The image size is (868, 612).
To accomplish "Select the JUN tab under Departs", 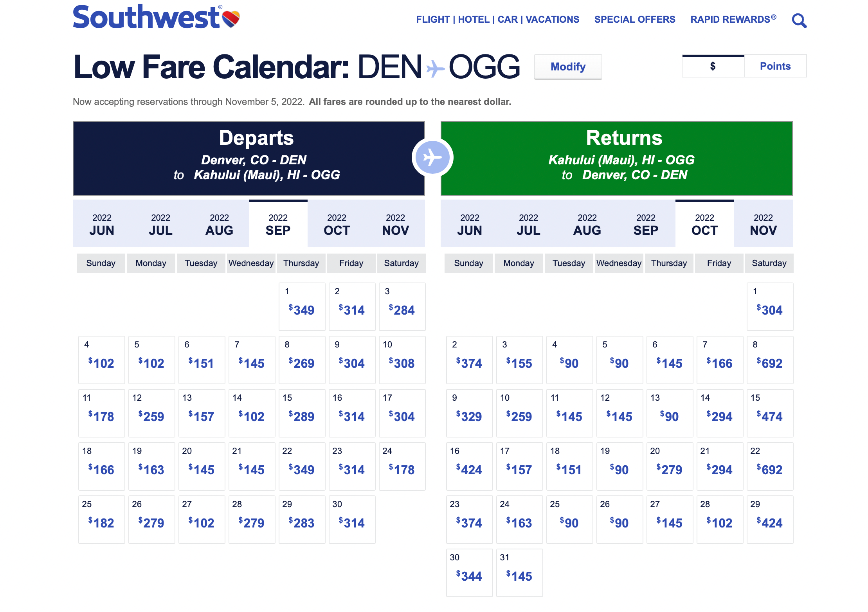I will coord(102,224).
